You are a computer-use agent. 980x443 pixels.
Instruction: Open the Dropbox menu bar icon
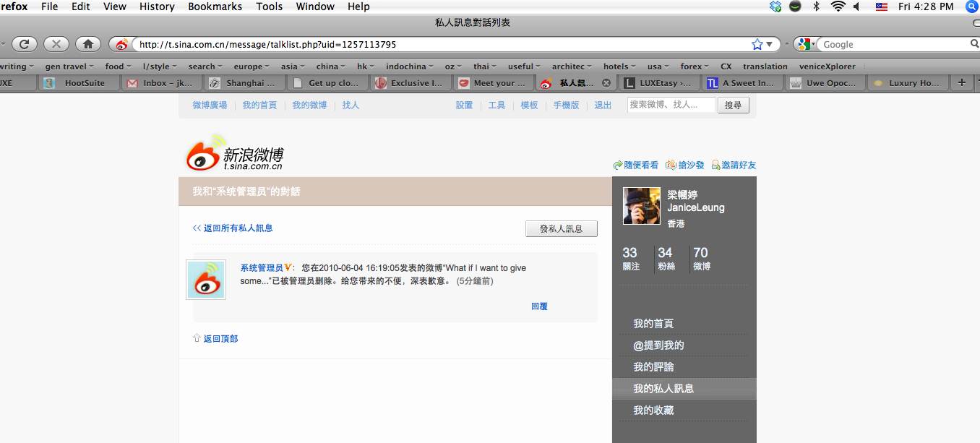point(775,7)
